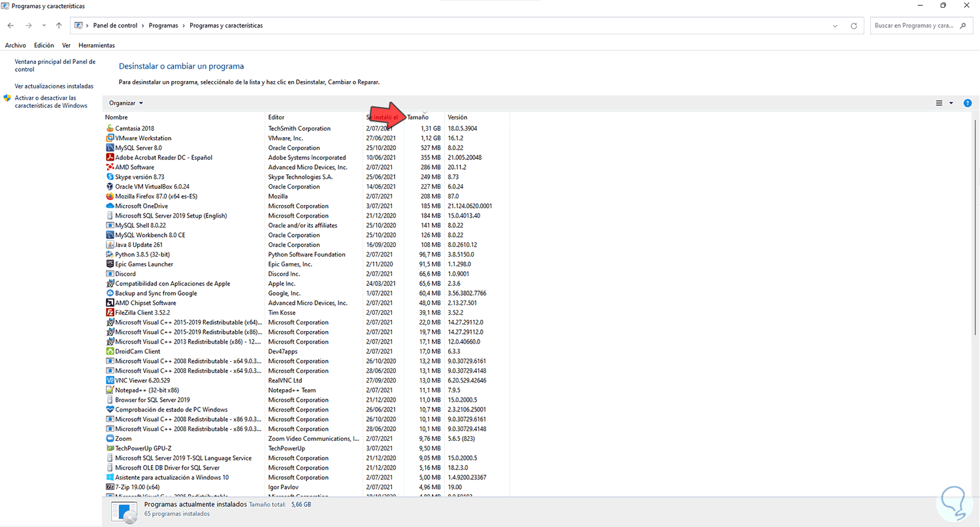
Task: Select the Epic Games Launcher icon
Action: coord(110,264)
